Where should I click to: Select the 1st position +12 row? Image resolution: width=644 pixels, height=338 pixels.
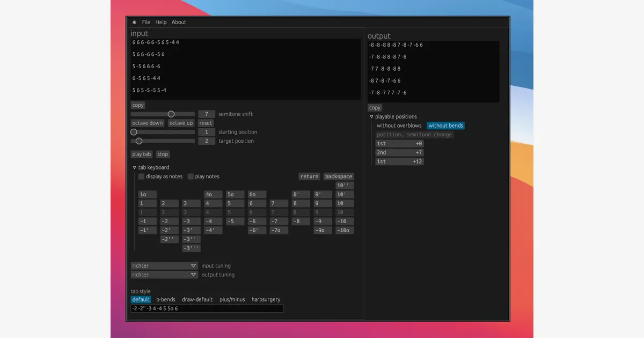point(399,161)
